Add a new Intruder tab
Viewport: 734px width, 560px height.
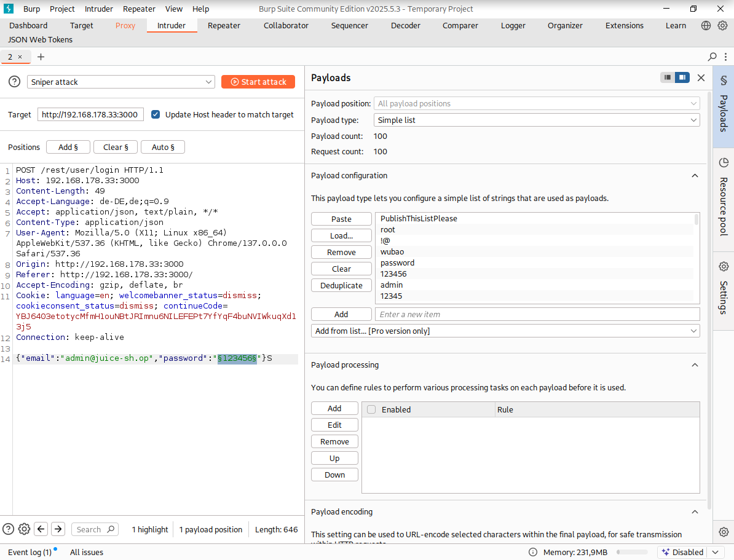pos(41,57)
